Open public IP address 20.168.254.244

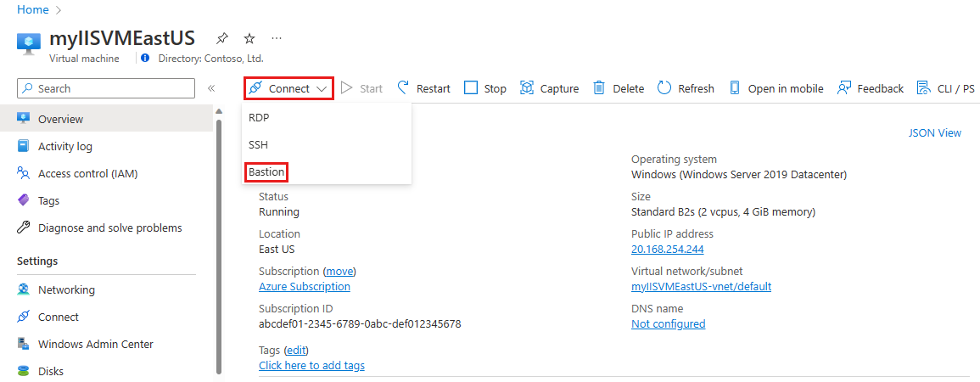pyautogui.click(x=668, y=249)
